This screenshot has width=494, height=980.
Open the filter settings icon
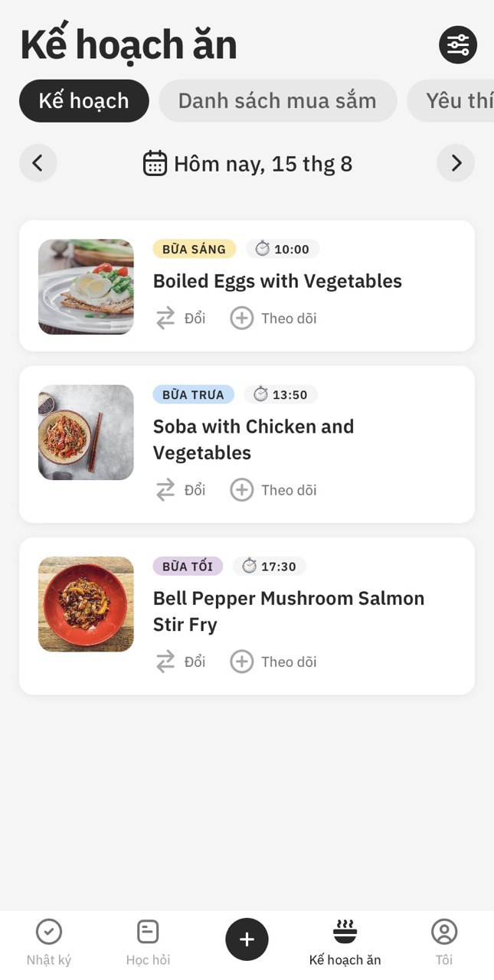(x=458, y=45)
